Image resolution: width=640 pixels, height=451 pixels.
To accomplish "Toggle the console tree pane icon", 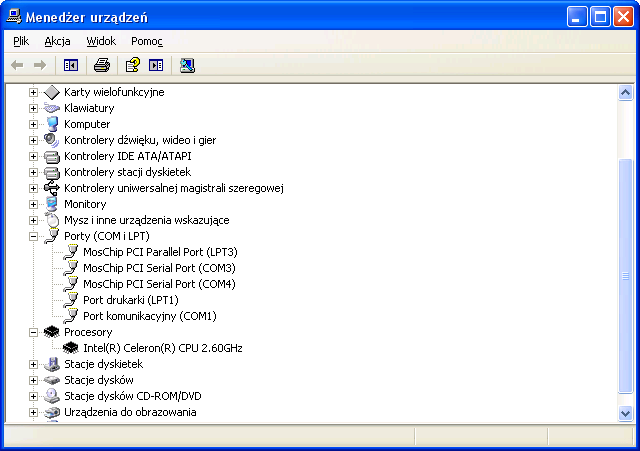I will click(71, 65).
